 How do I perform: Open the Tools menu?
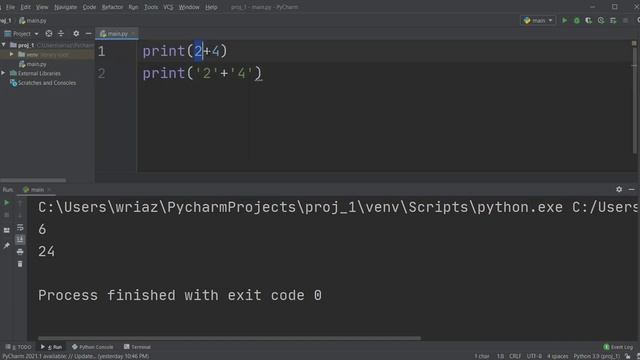coord(151,7)
